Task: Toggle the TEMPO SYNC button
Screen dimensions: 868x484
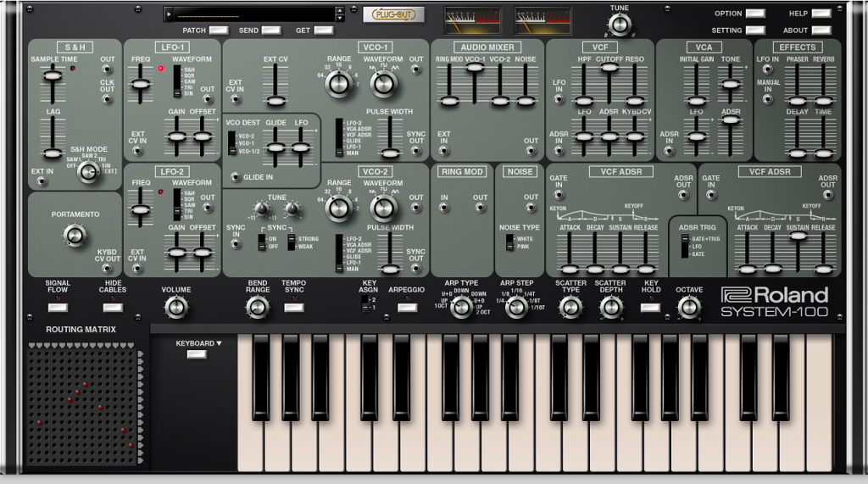Action: [x=294, y=308]
